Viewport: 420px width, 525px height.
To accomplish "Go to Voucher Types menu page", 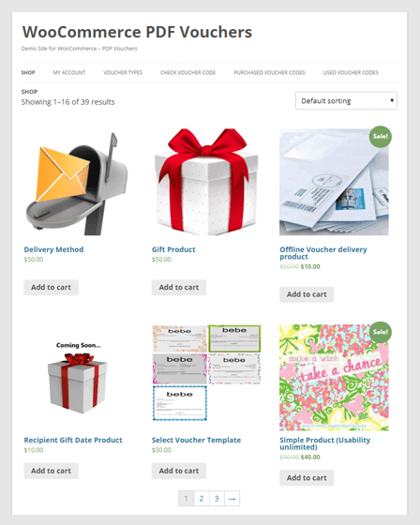I will tap(123, 73).
